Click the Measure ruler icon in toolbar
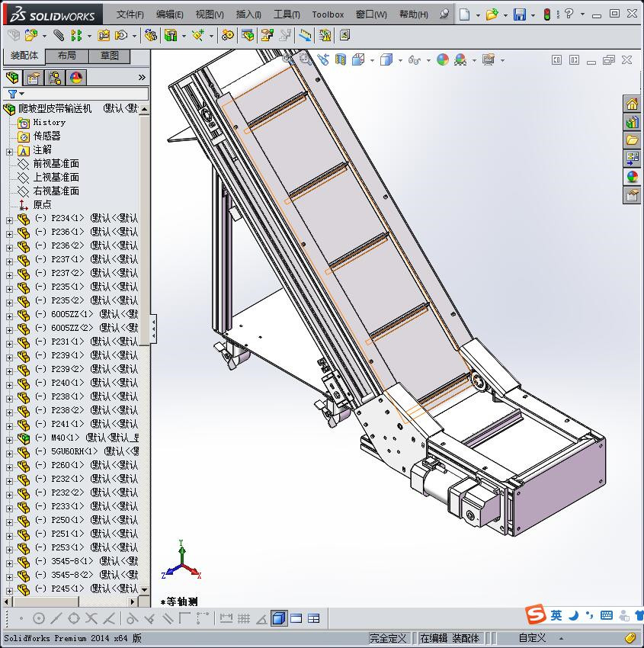 (305, 36)
